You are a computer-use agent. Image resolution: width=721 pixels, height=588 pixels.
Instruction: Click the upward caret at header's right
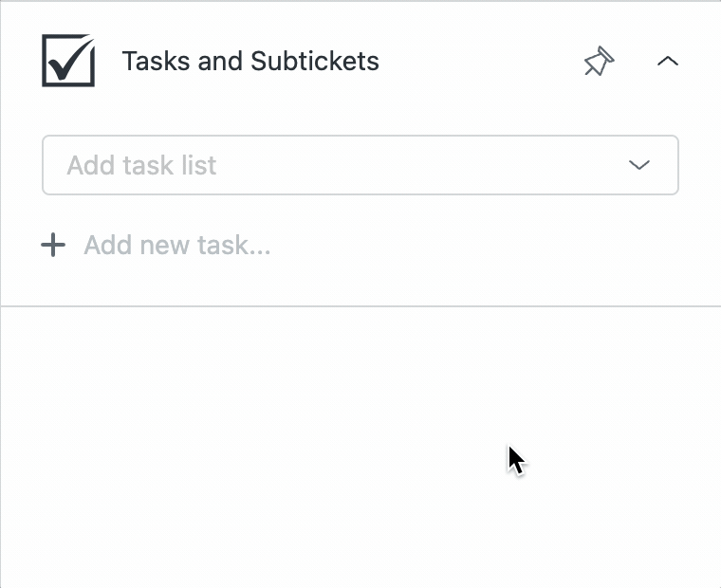[668, 61]
